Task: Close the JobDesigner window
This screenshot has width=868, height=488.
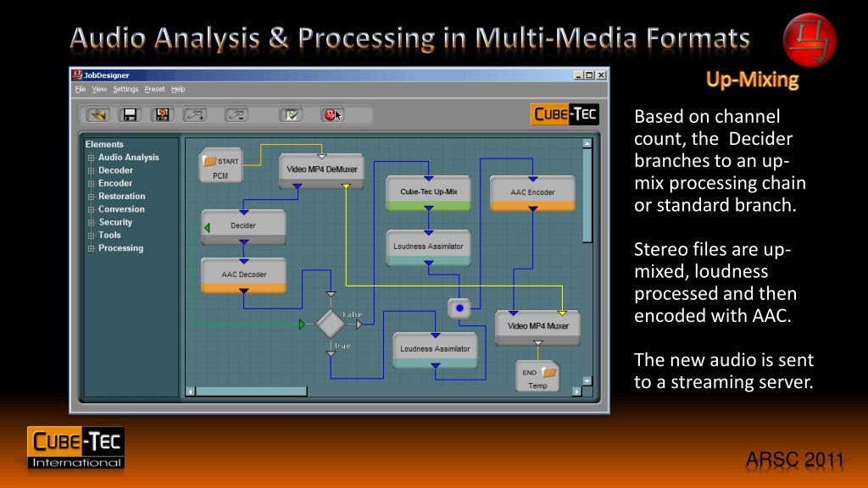Action: click(601, 75)
